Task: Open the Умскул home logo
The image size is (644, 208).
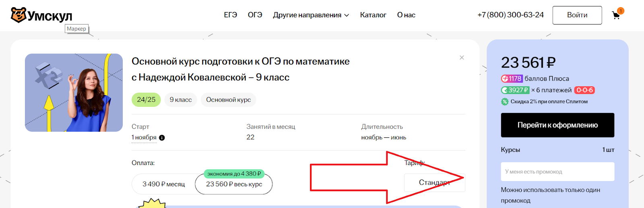Action: (x=41, y=15)
